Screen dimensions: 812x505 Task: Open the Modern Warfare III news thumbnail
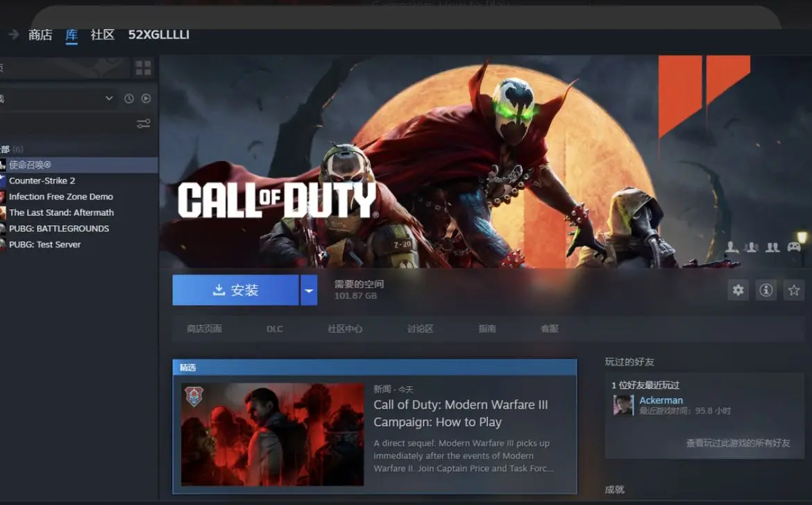(272, 434)
